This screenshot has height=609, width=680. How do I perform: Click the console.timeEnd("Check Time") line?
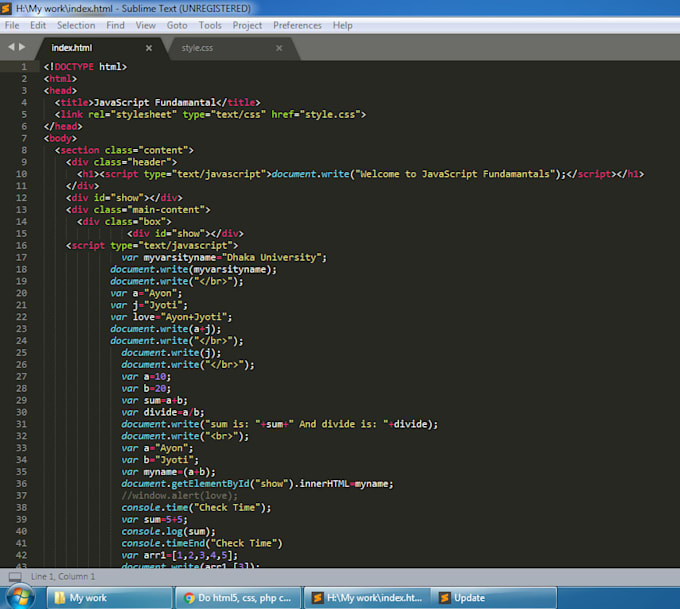point(202,544)
